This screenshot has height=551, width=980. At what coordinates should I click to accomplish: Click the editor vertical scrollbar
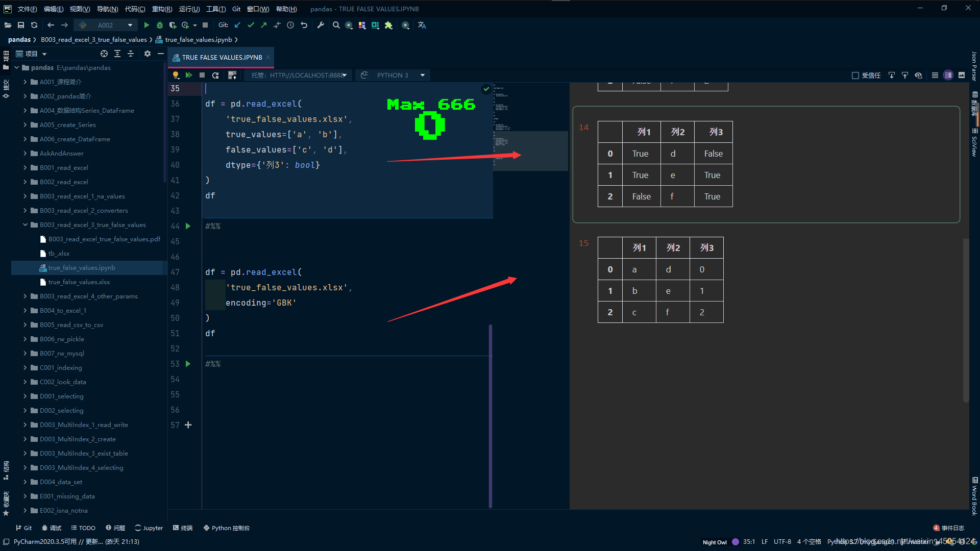point(491,416)
